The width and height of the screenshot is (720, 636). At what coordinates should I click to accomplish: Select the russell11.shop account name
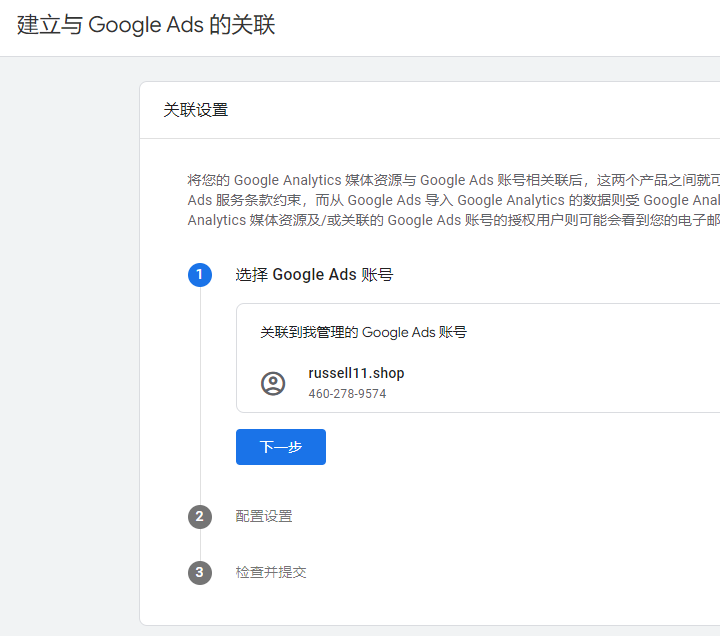[x=356, y=373]
